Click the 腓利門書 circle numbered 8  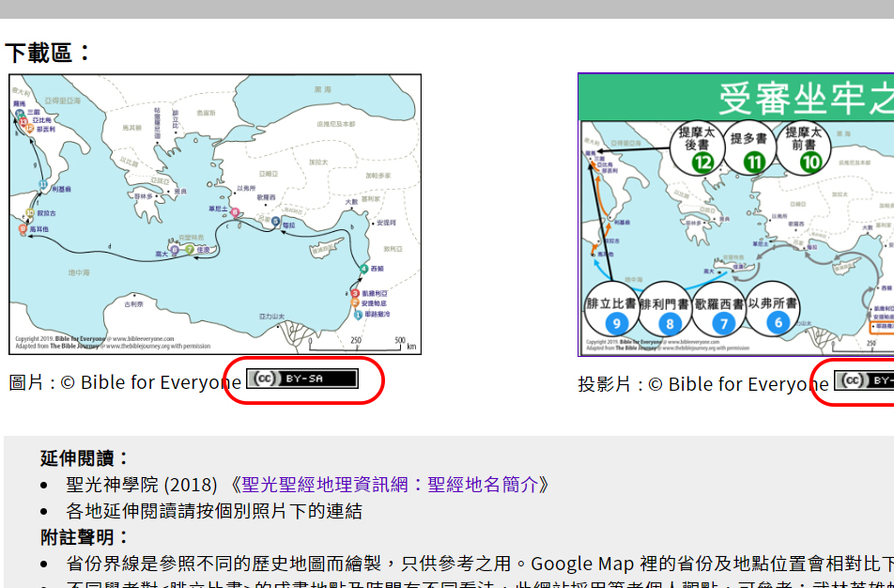[670, 311]
